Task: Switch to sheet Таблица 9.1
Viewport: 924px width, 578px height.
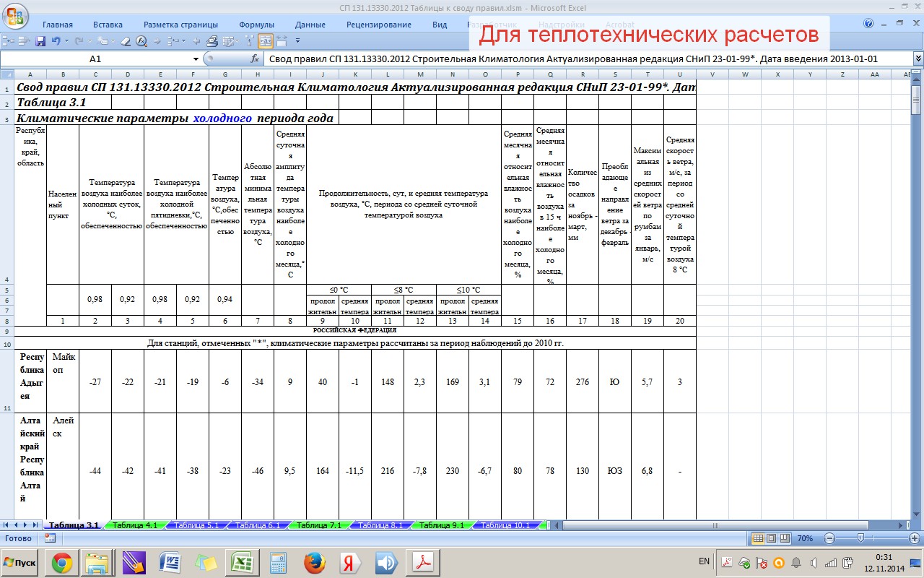Action: click(441, 525)
